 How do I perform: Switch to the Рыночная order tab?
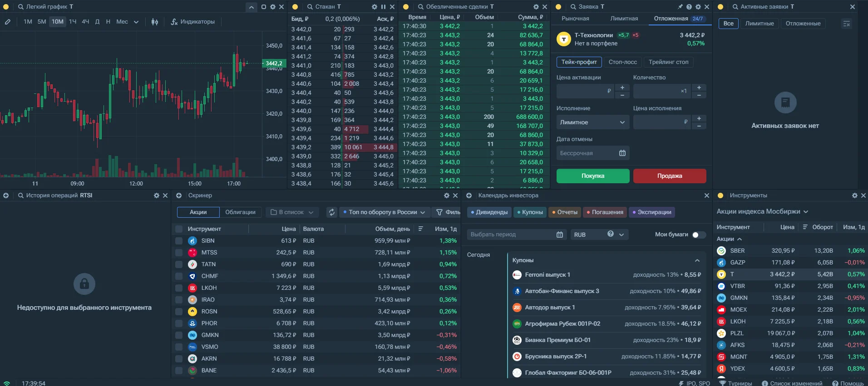click(575, 19)
